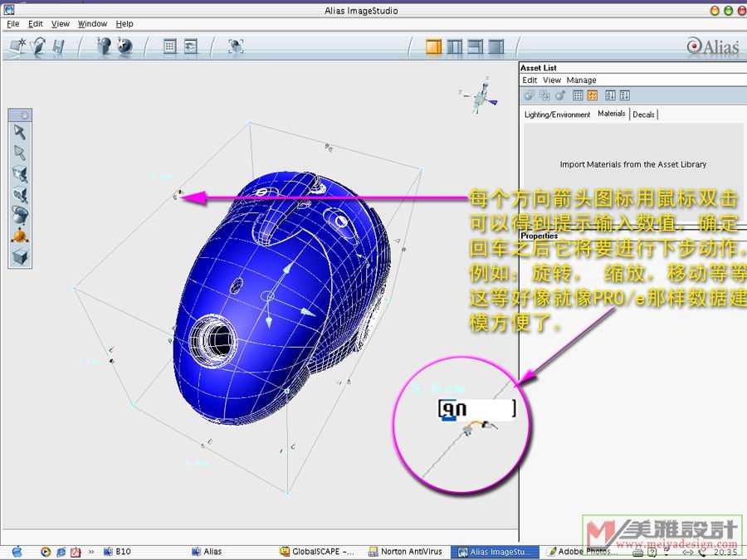
Task: Switch to the Decals tab
Action: click(x=643, y=114)
